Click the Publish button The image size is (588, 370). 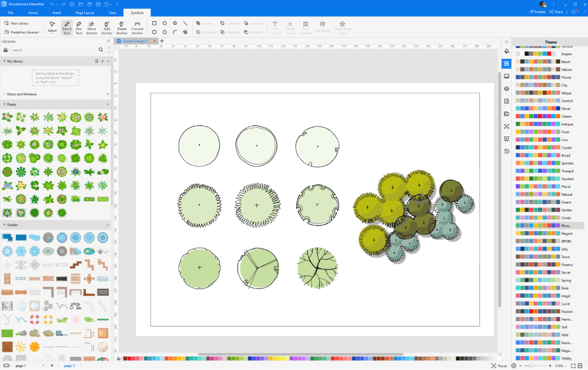(x=537, y=12)
